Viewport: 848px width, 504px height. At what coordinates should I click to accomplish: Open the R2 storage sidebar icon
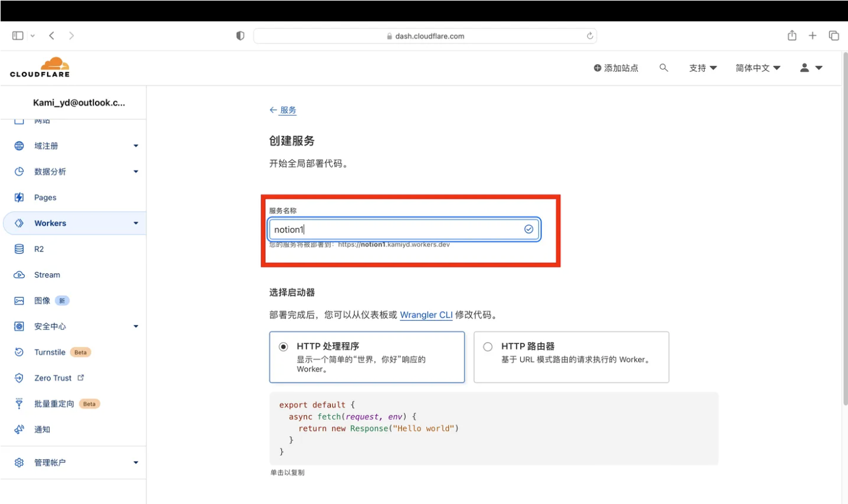click(19, 249)
